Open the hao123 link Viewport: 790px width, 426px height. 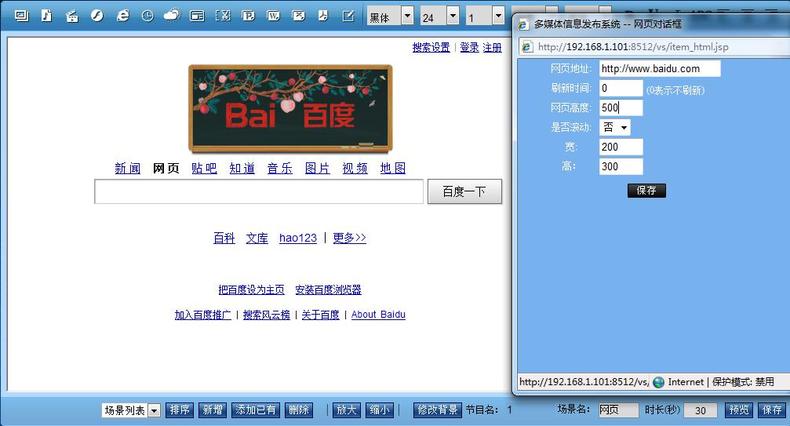pos(298,238)
